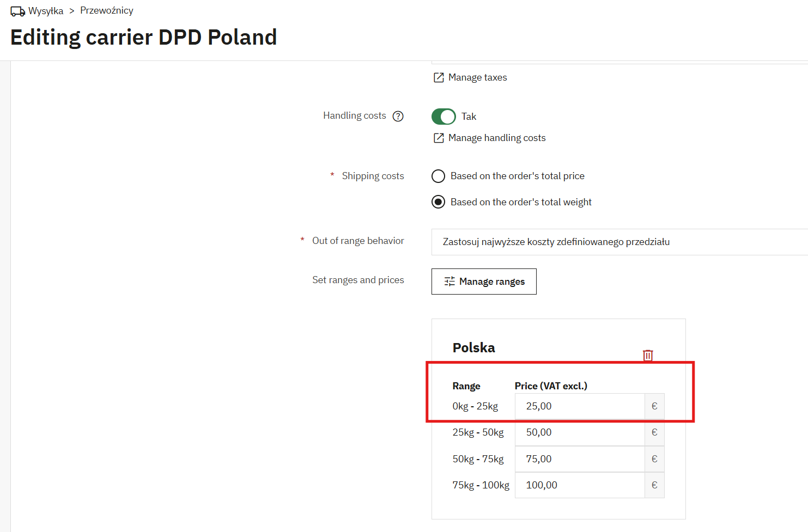The image size is (808, 532).
Task: Toggle the Handling costs switch off
Action: (444, 117)
